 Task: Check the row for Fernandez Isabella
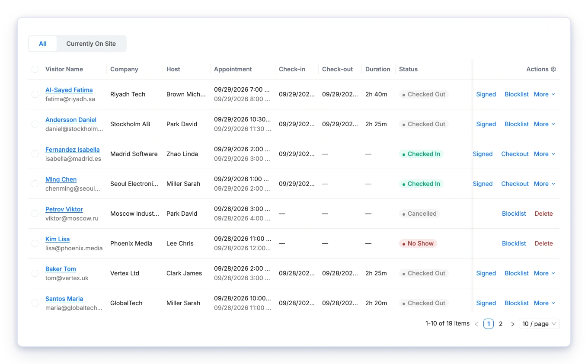(x=35, y=154)
